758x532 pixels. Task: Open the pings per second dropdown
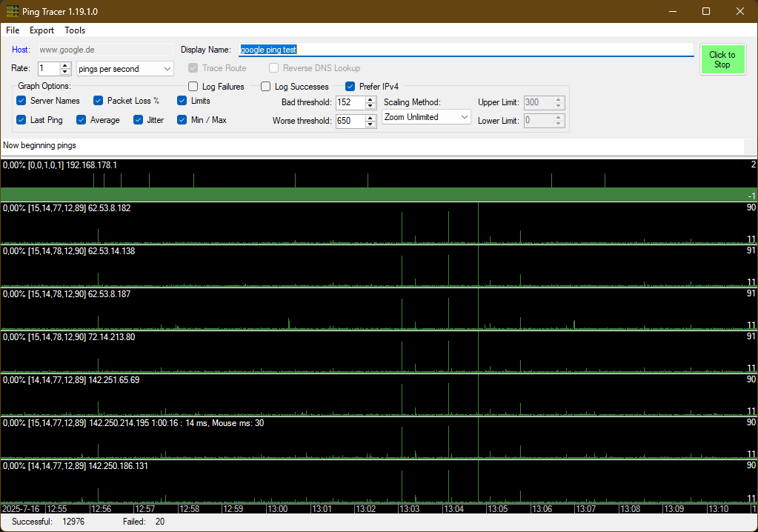point(124,69)
